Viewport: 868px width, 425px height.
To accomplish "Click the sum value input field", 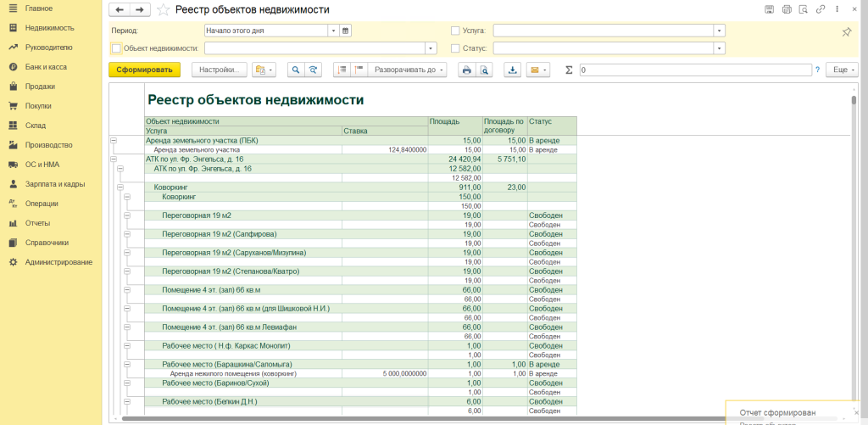I will coord(695,70).
